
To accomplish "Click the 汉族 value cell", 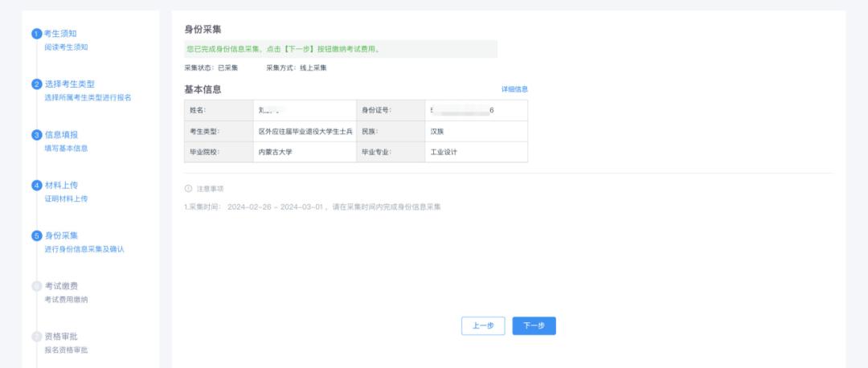I will 477,132.
